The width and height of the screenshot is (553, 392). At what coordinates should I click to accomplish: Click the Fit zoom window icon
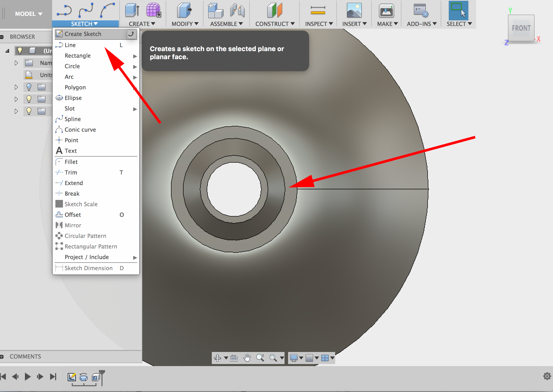(x=273, y=358)
